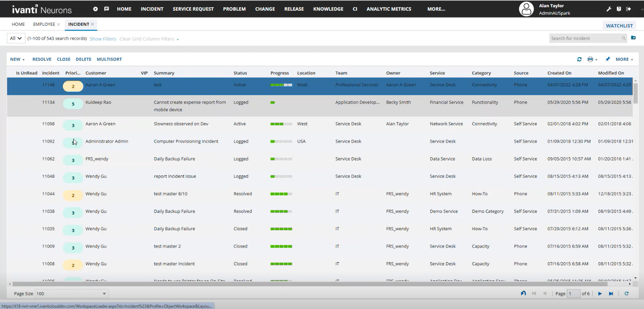Image resolution: width=644 pixels, height=309 pixels.
Task: Go to previous page arrow
Action: (545, 293)
